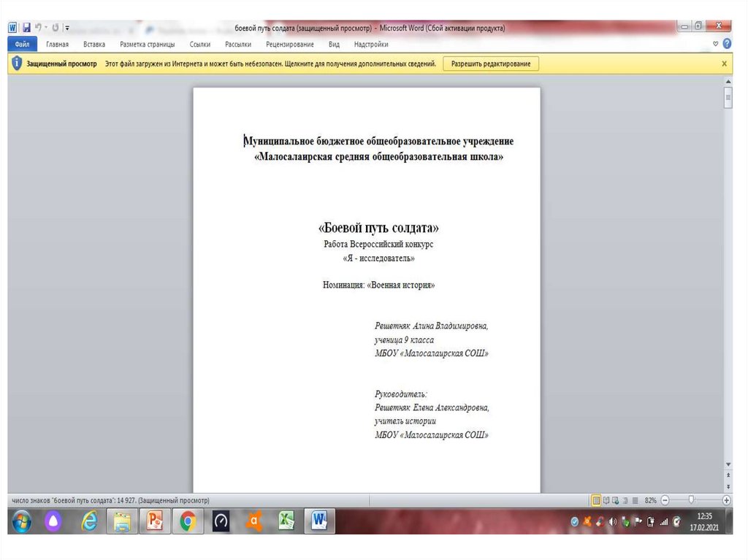Click the Action Center flag tray icon
748x560 pixels.
pos(638,521)
